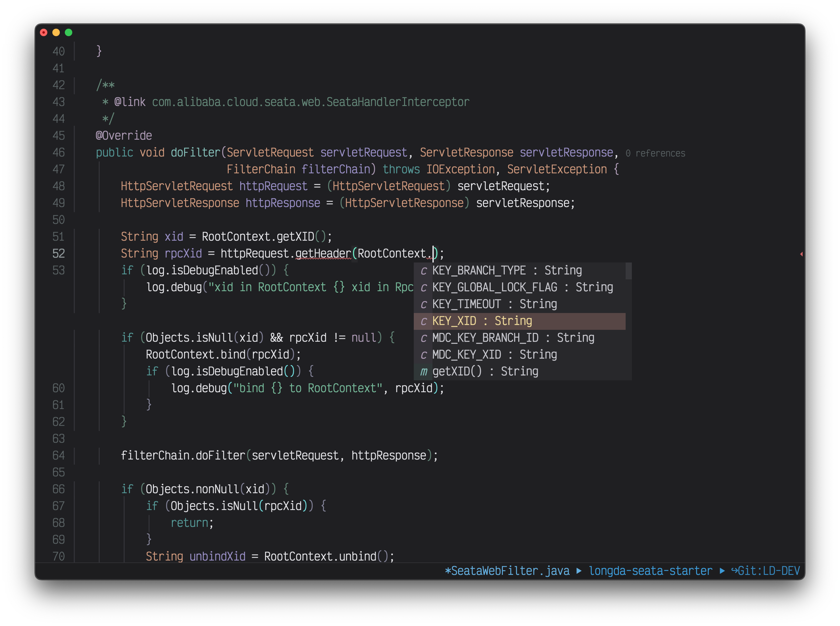Click "bind {} to RootContext" string literal
The image size is (840, 626).
click(x=307, y=388)
